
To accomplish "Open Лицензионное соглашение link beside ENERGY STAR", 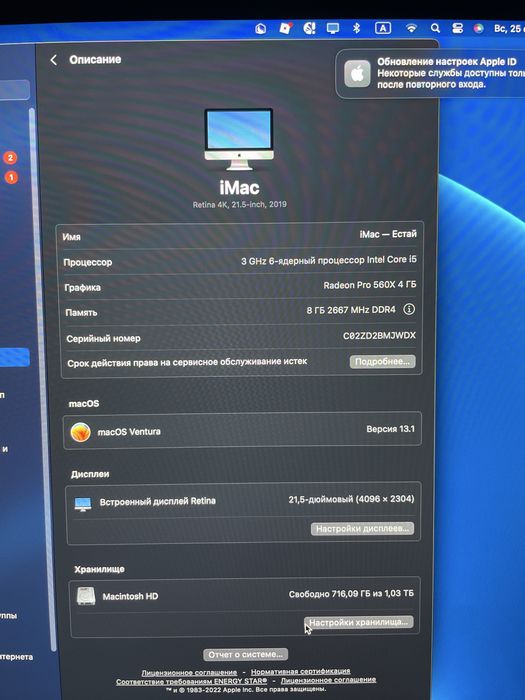I will click(328, 680).
